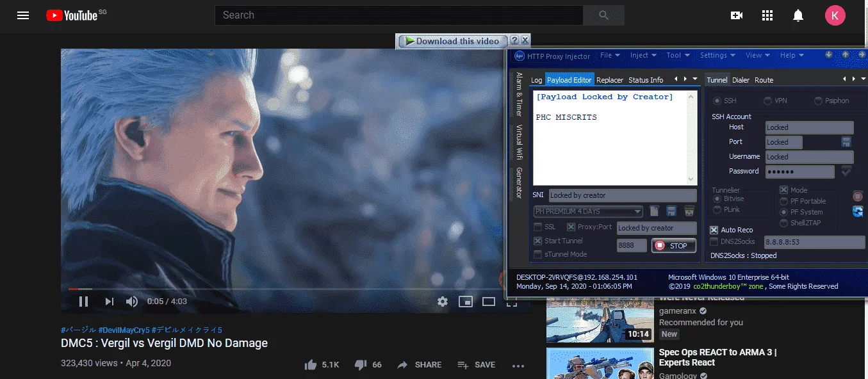868x379 pixels.
Task: Click the trash icon beside PH PREMIUM dropdown
Action: (x=690, y=211)
